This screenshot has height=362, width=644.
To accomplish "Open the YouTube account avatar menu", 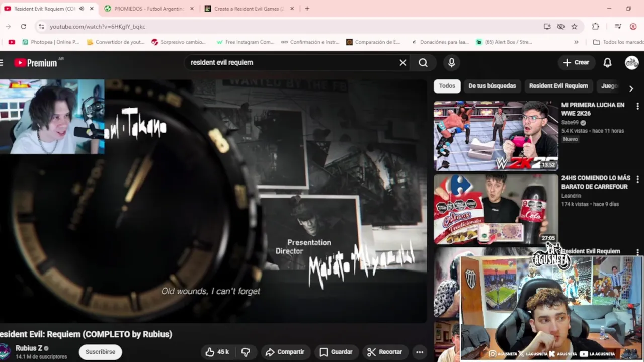I will (x=631, y=63).
